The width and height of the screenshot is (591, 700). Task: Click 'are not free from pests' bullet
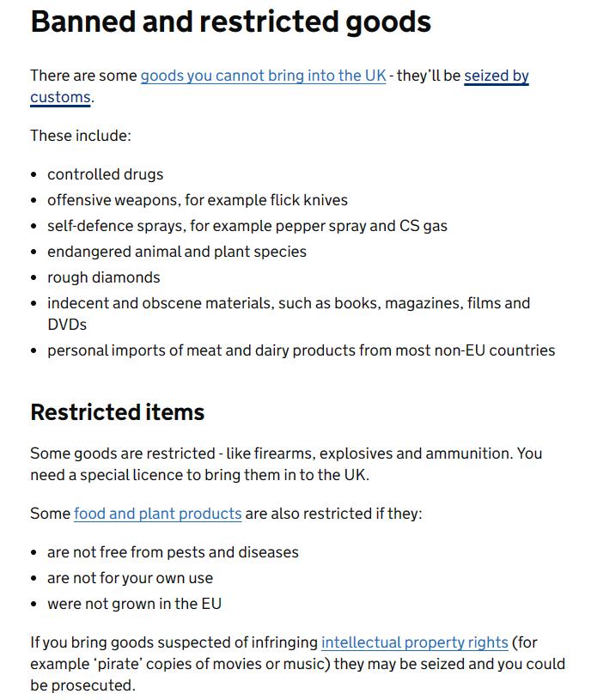point(173,552)
